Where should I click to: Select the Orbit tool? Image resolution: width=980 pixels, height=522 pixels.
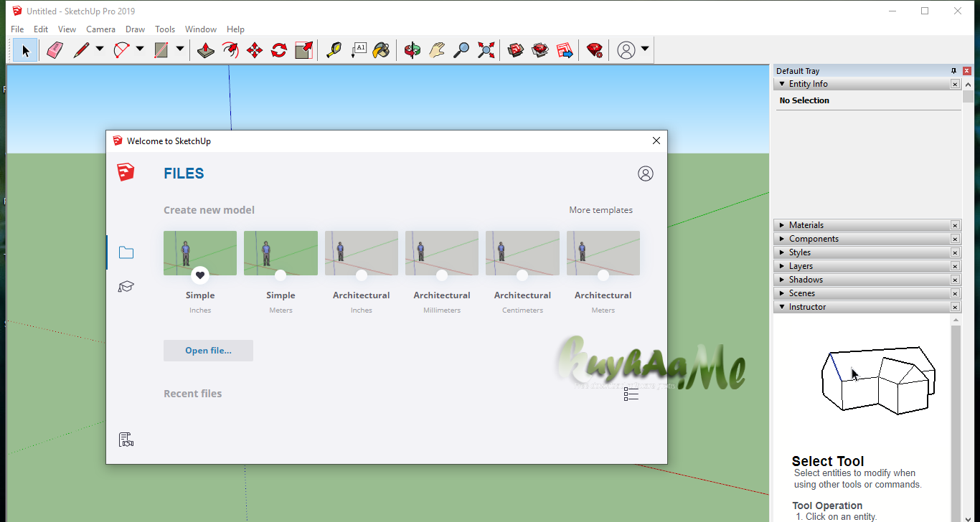pos(413,50)
